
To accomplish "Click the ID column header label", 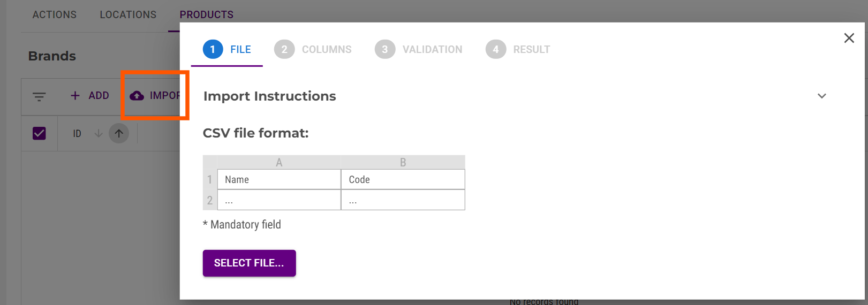I will 77,134.
